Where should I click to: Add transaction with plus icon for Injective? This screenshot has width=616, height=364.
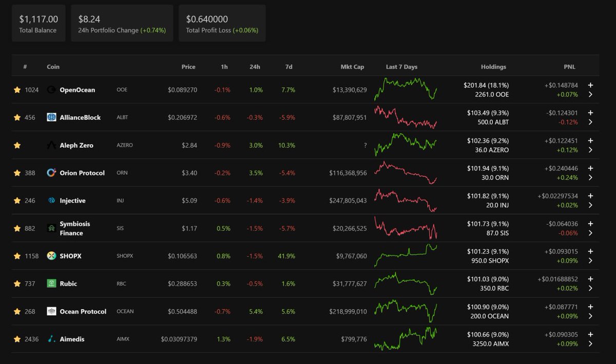[590, 196]
